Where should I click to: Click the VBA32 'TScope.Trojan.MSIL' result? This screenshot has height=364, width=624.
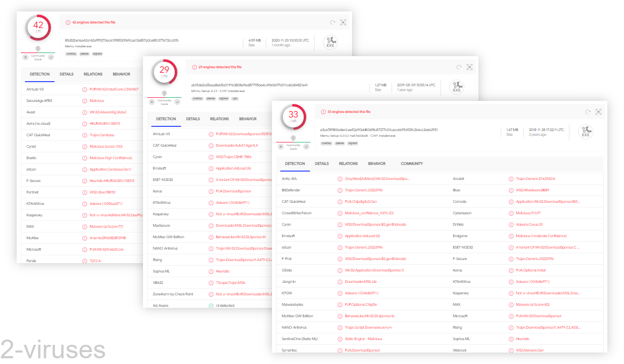coord(230,283)
